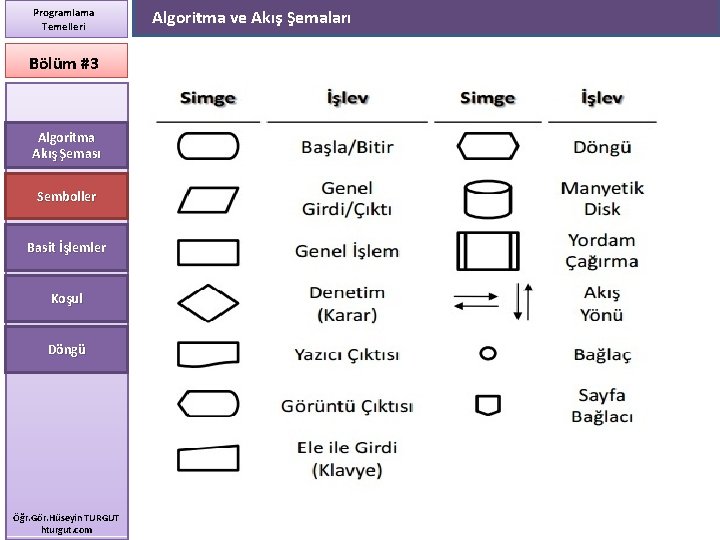
Task: Select the Görüntü Çıktısı display symbol
Action: click(208, 404)
